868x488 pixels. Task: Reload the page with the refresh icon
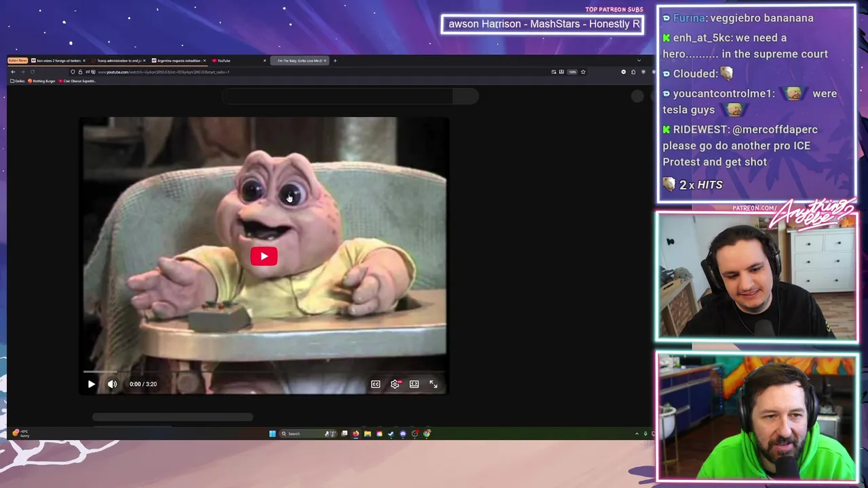coord(32,72)
